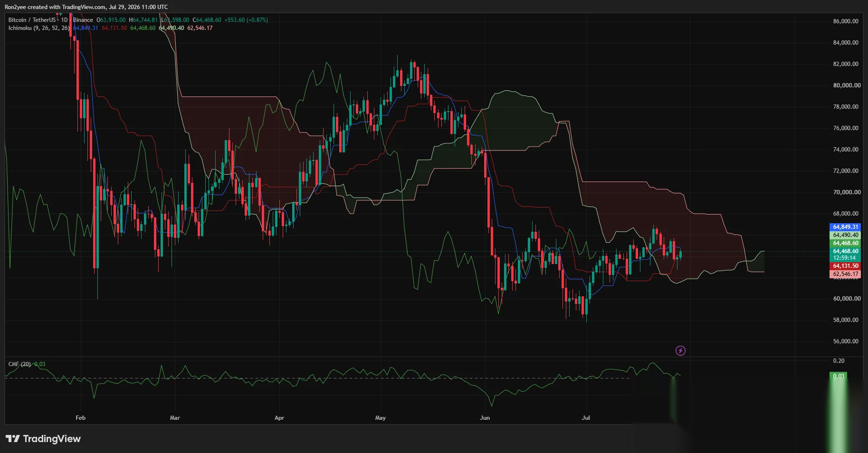Click the 60,000.00 price axis level

click(x=847, y=299)
